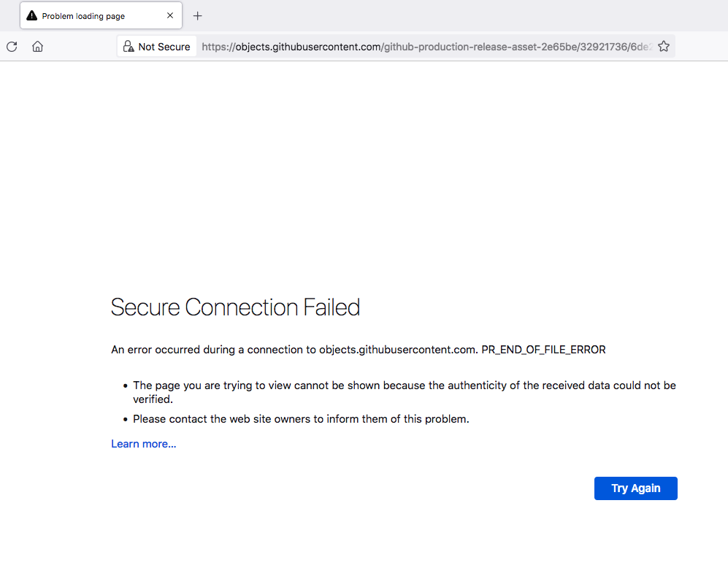Viewport: 728px width, 587px height.
Task: Click objects.githubusercontent.com in the error message
Action: coord(397,350)
